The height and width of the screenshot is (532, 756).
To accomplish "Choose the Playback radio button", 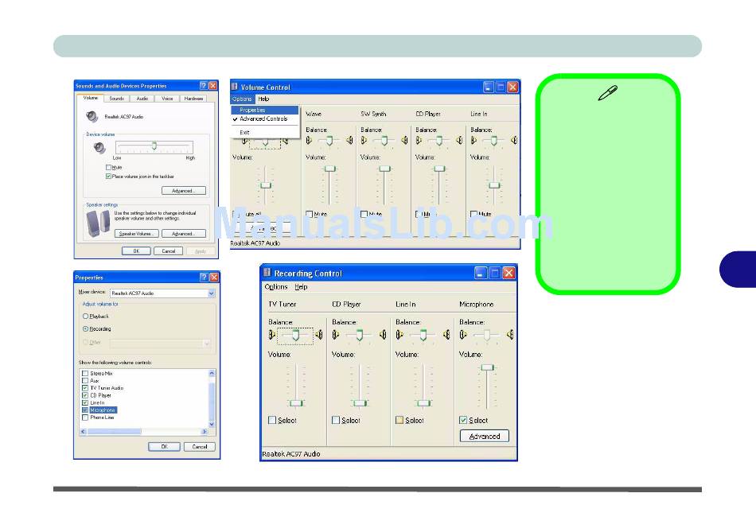I will (86, 316).
